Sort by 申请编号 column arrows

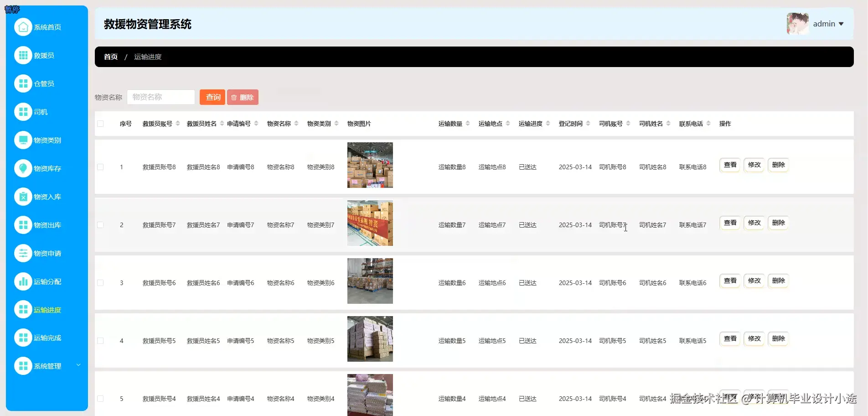point(256,124)
